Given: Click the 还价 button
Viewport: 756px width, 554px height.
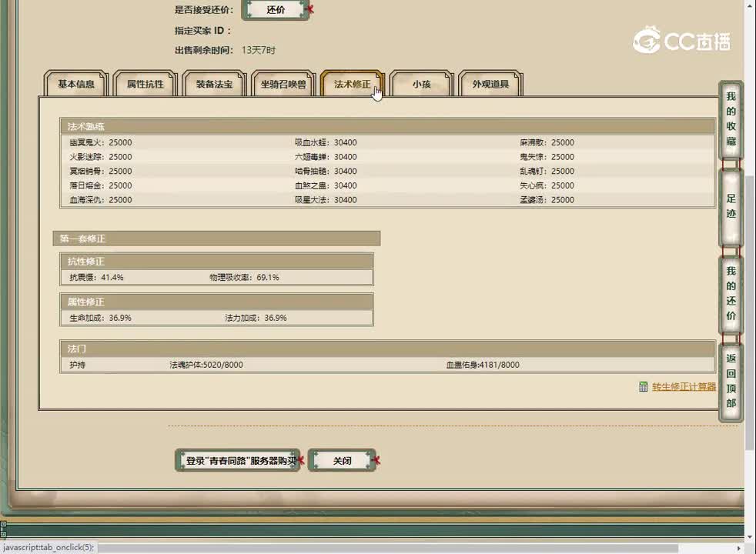Looking at the screenshot, I should pyautogui.click(x=276, y=10).
